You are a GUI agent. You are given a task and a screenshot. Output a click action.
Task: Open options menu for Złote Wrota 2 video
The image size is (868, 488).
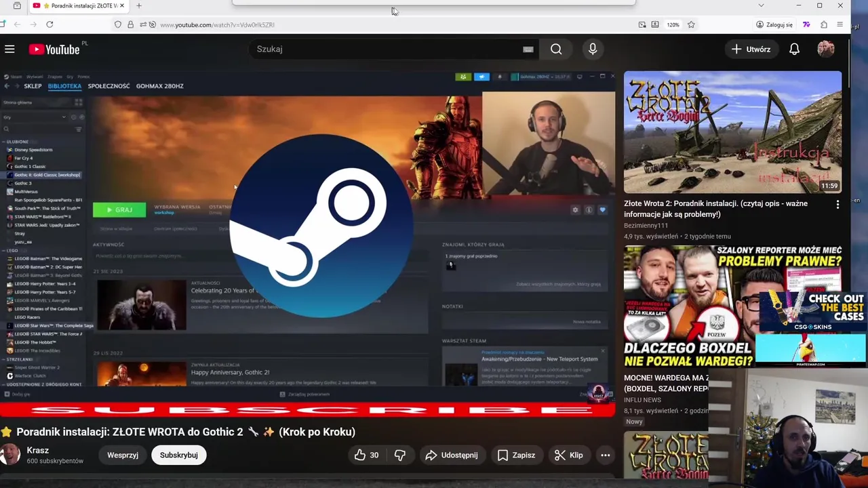[x=837, y=204]
